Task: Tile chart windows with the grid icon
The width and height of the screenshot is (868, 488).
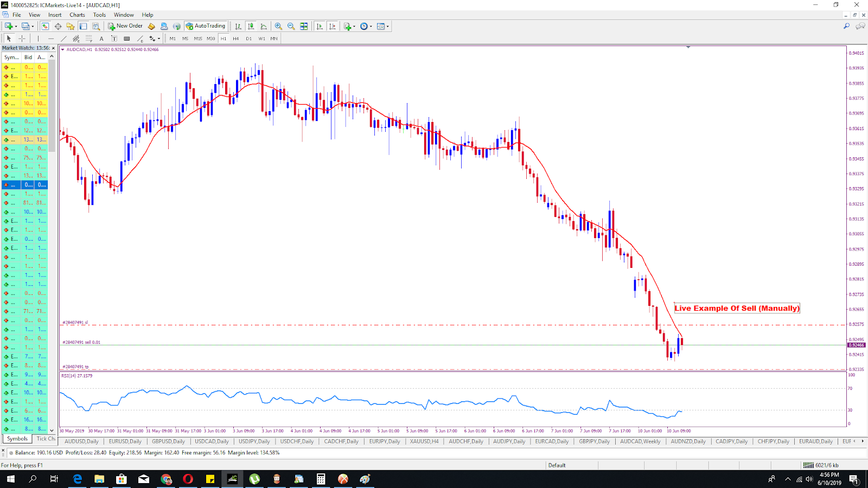Action: (304, 26)
